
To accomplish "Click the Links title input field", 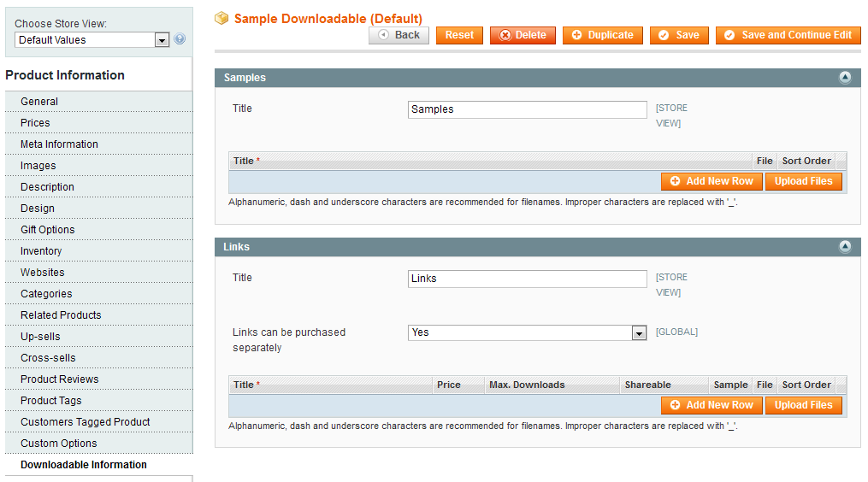I will (527, 279).
